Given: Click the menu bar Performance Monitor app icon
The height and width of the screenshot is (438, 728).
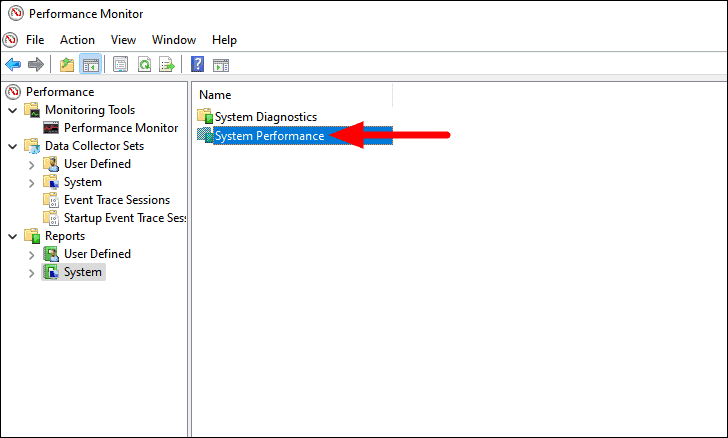Looking at the screenshot, I should pos(10,40).
